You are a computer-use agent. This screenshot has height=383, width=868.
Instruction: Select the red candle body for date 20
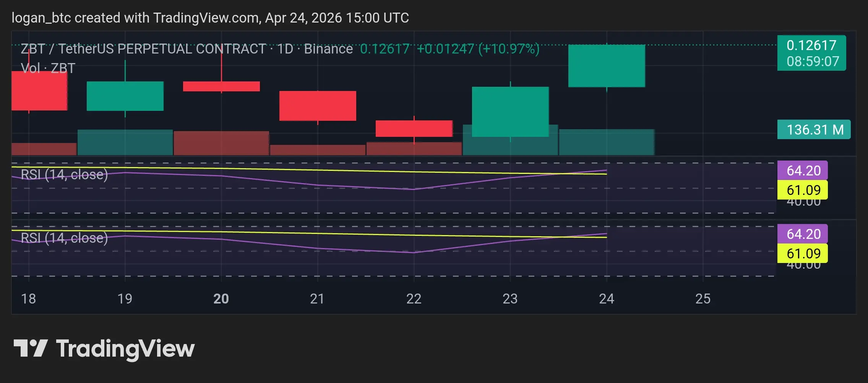click(x=221, y=86)
